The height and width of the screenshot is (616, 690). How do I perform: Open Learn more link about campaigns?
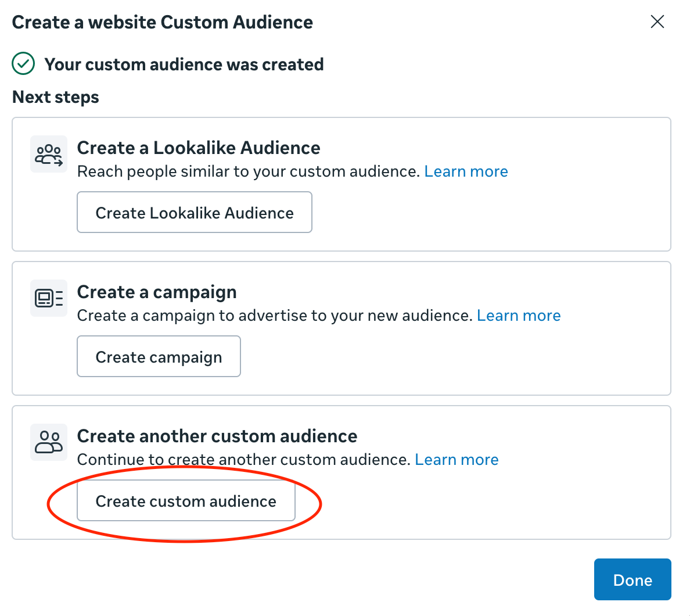(519, 316)
